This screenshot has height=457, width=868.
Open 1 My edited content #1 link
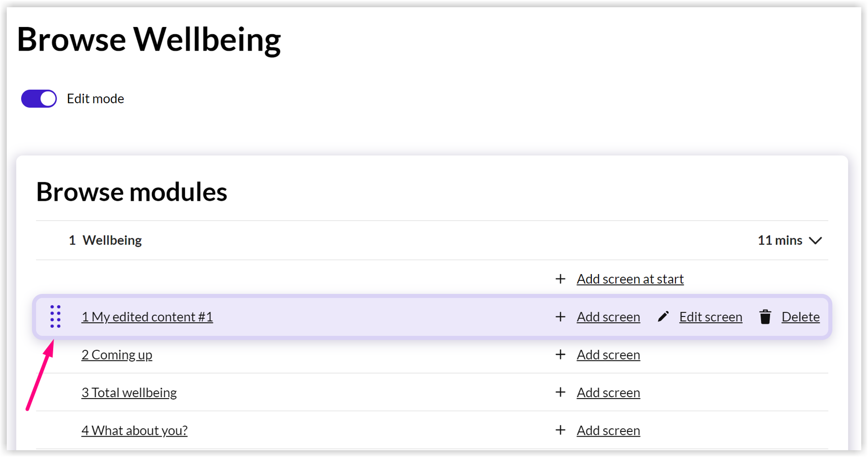(x=147, y=317)
